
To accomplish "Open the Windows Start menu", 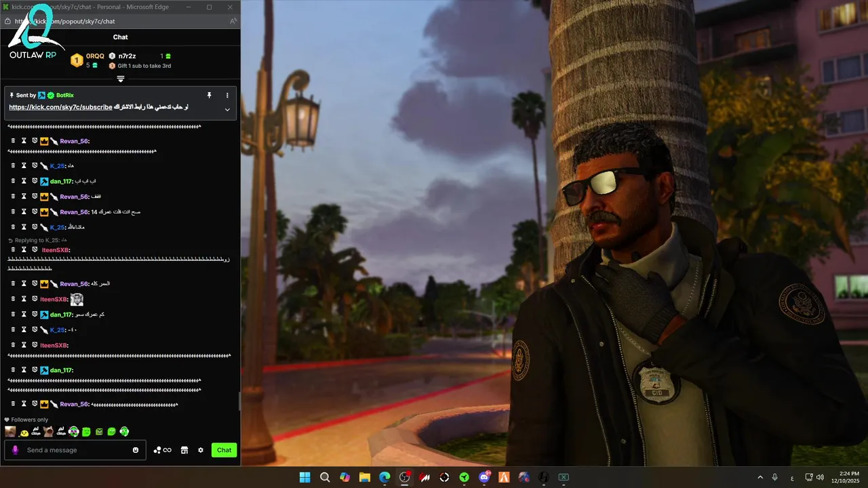I will 305,477.
